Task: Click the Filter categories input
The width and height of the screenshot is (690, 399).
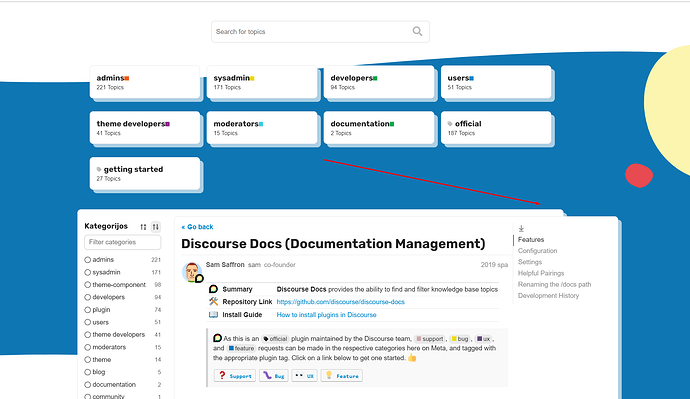Action: (122, 242)
